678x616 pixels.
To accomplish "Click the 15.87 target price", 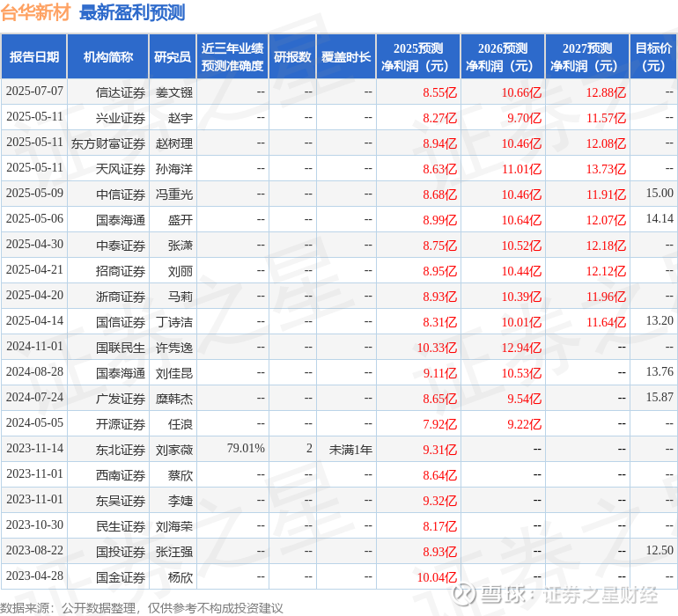I will click(x=660, y=397).
